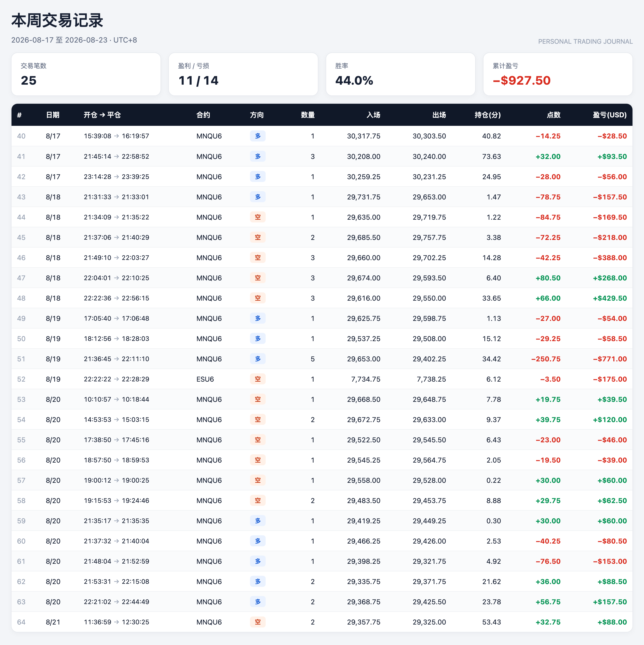The height and width of the screenshot is (645, 644).
Task: Click the 入场 column header
Action: point(373,115)
